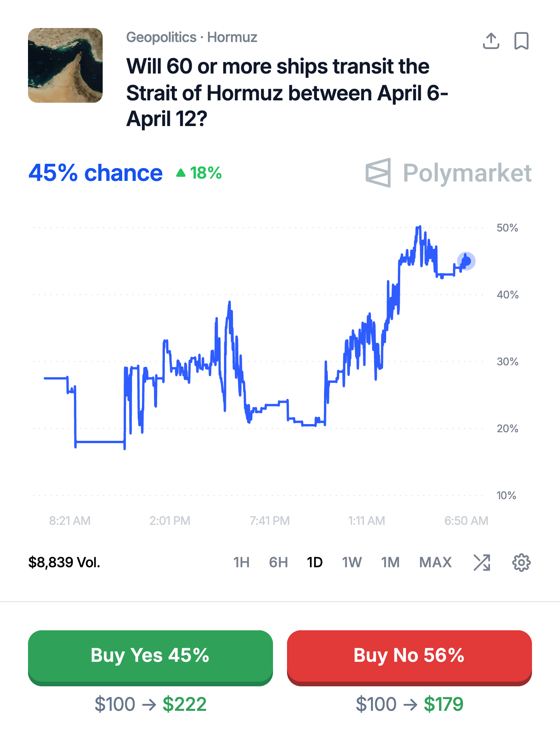
Task: Click the Strait of Hormuz satellite thumbnail
Action: (65, 65)
